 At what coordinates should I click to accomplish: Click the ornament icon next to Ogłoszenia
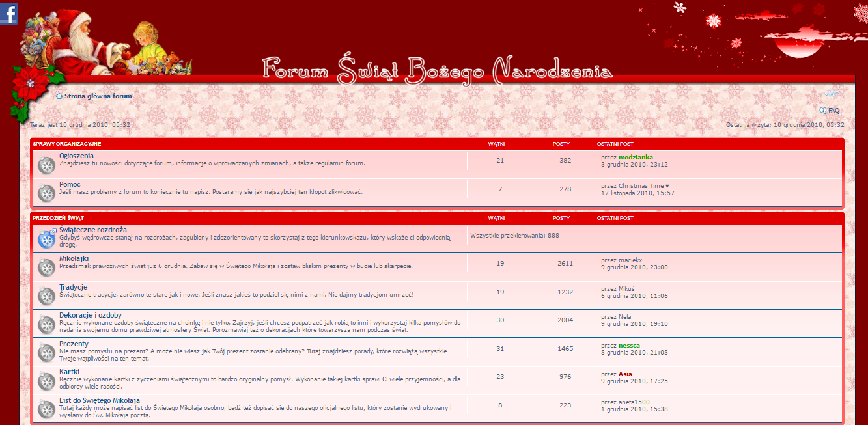(x=46, y=165)
